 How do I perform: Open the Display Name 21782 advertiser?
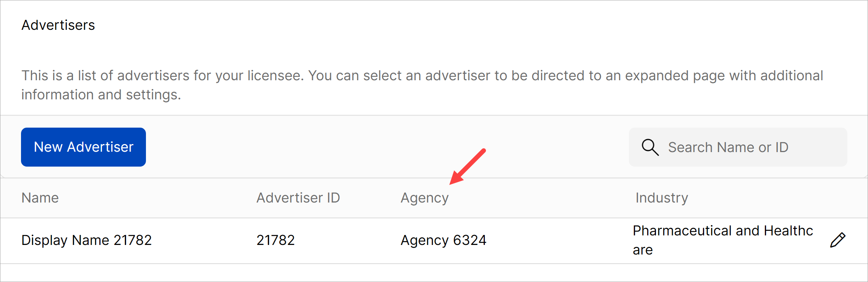pos(87,240)
